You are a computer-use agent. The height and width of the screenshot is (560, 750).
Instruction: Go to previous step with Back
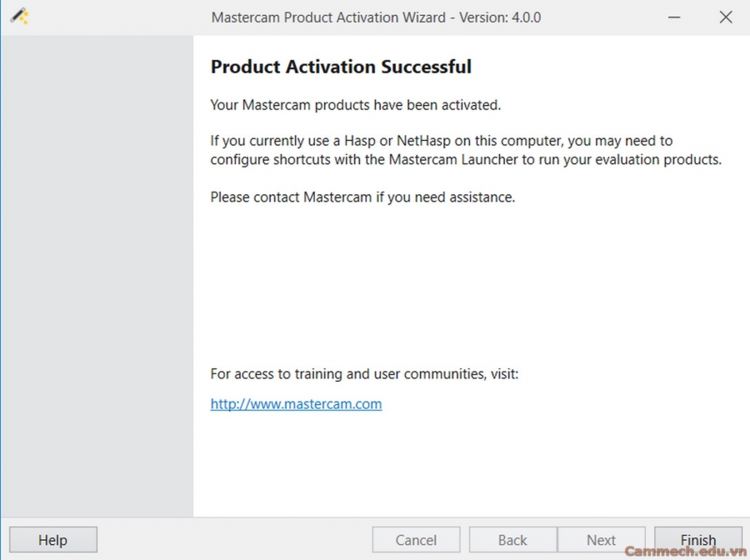tap(512, 540)
